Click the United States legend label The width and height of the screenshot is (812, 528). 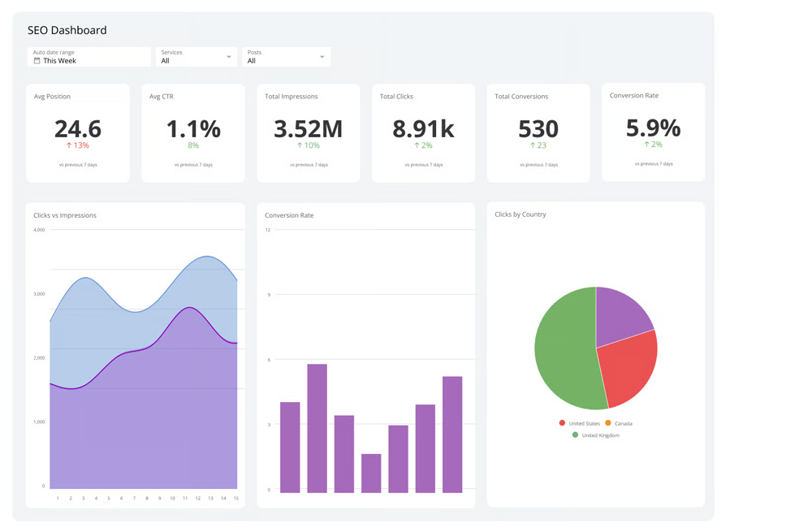click(x=584, y=423)
